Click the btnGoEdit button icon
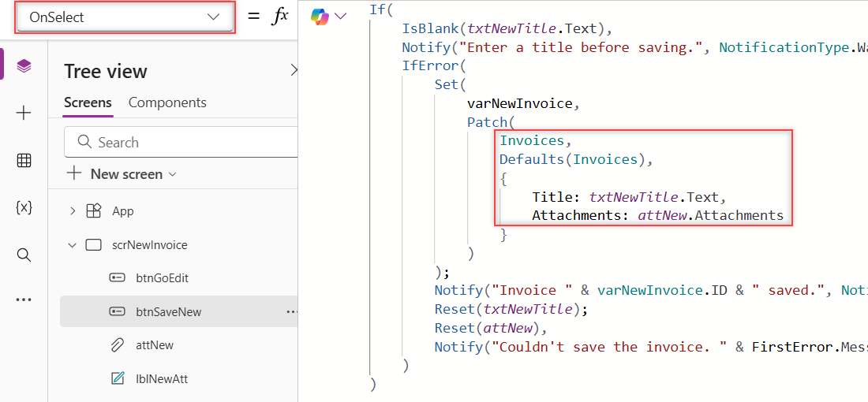The image size is (868, 402). (x=117, y=278)
